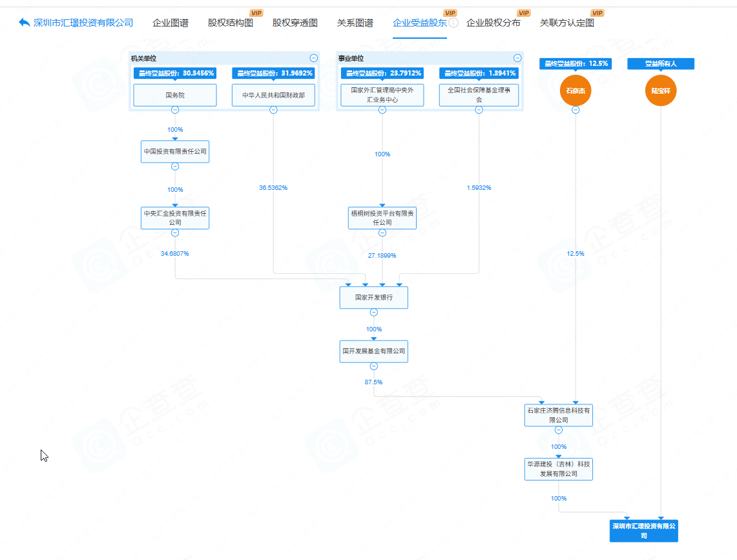The image size is (737, 560).
Task: Click the 27.1899% share percentage
Action: pos(382,255)
